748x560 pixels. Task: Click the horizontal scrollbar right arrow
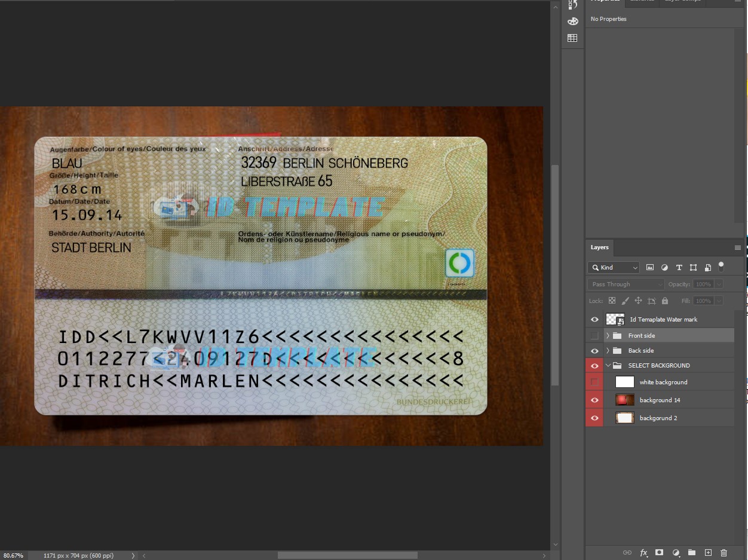pos(544,555)
